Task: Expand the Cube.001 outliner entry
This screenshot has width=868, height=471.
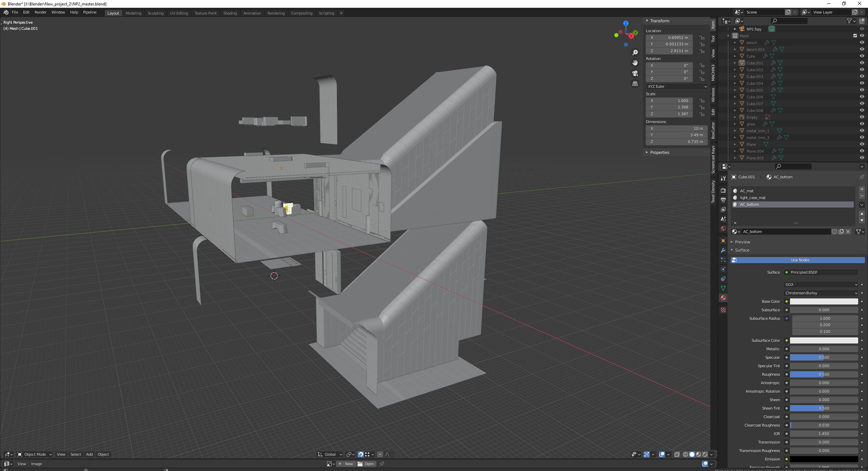Action: [735, 63]
